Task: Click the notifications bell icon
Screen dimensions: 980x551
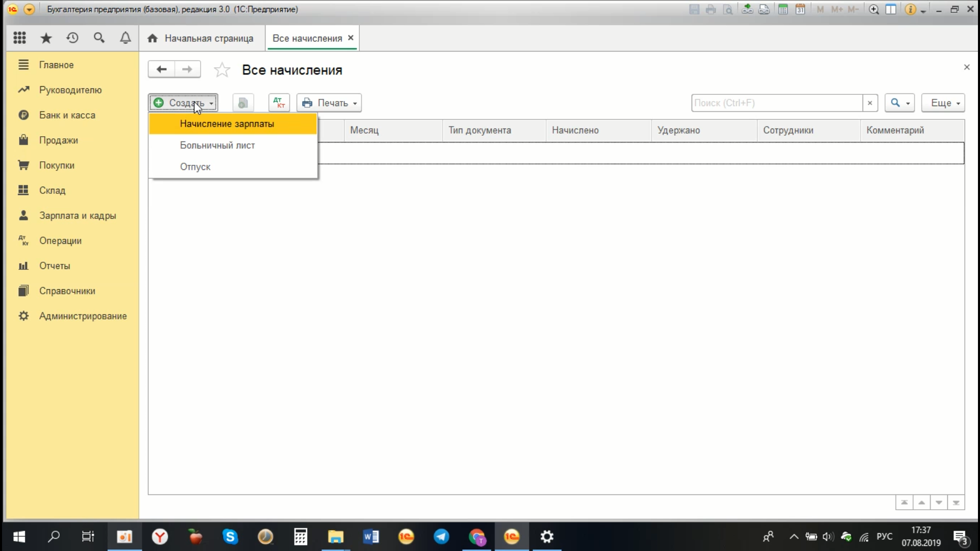Action: (125, 38)
